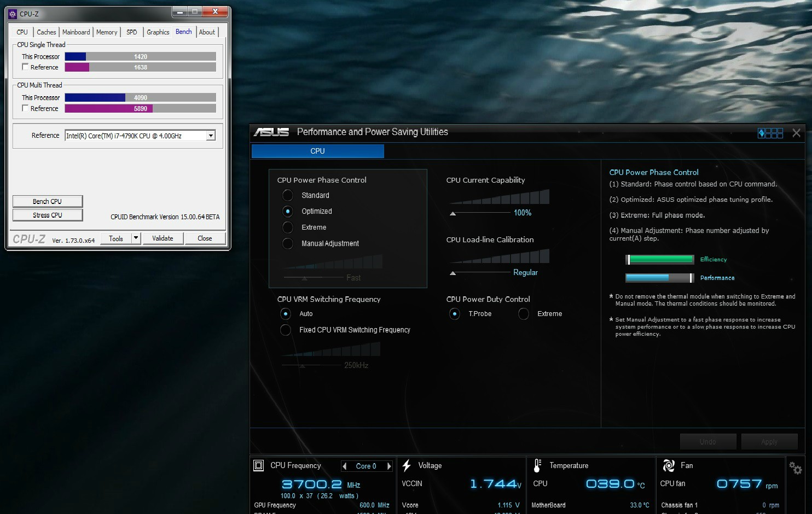Select Manual Adjustment phase control

click(x=288, y=243)
